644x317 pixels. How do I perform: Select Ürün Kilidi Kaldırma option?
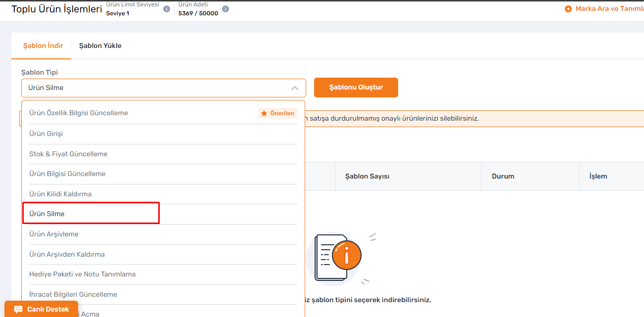click(x=163, y=194)
